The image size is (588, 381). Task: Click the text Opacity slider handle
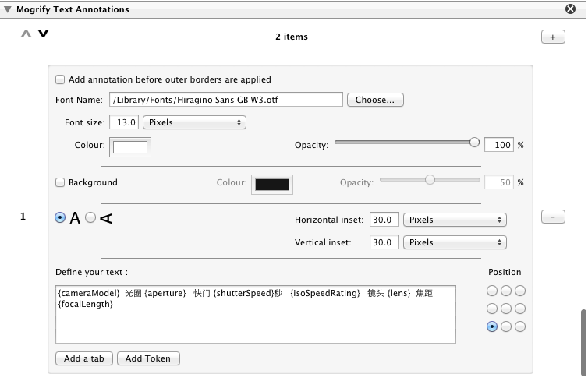pos(474,143)
